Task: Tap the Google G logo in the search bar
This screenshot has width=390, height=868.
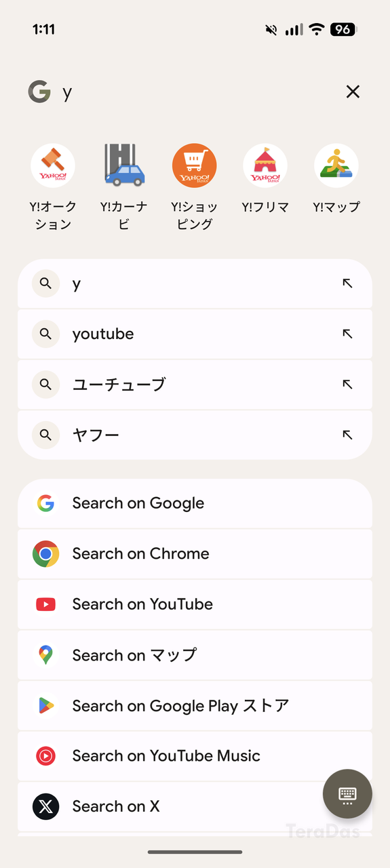Action: click(39, 92)
